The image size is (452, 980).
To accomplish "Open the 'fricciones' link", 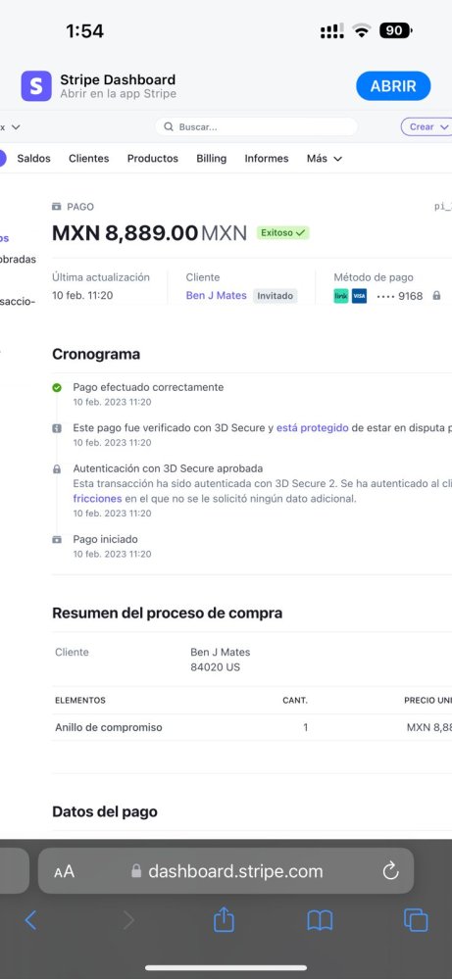I will click(97, 499).
